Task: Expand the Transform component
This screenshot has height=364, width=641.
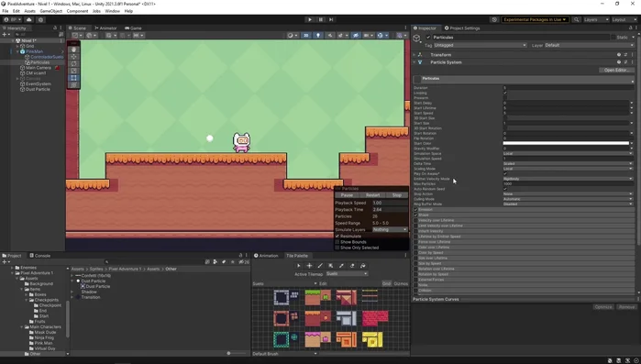Action: click(x=414, y=55)
